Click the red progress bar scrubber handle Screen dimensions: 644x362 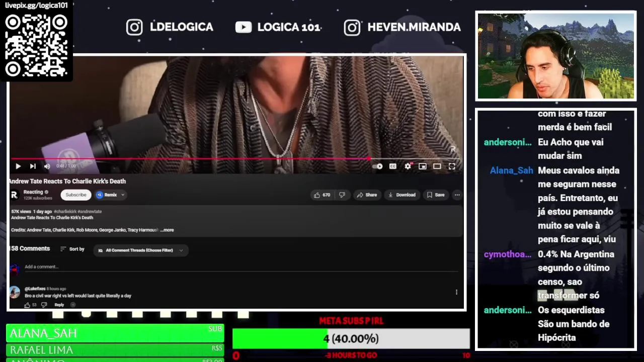click(x=370, y=158)
